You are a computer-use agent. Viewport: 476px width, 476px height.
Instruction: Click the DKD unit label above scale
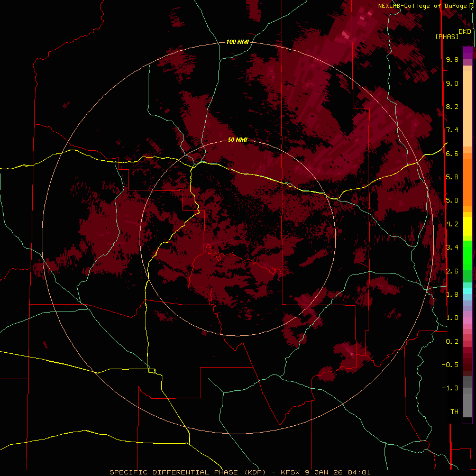pos(465,32)
